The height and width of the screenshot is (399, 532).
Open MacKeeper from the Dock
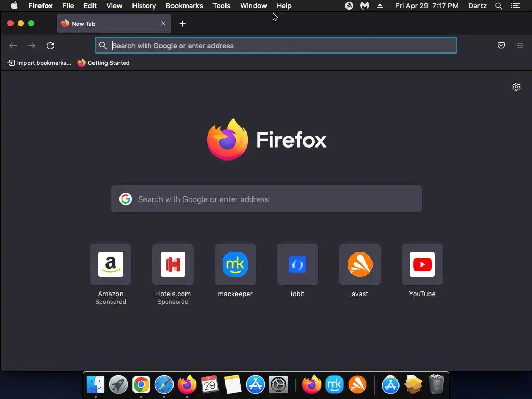point(335,385)
